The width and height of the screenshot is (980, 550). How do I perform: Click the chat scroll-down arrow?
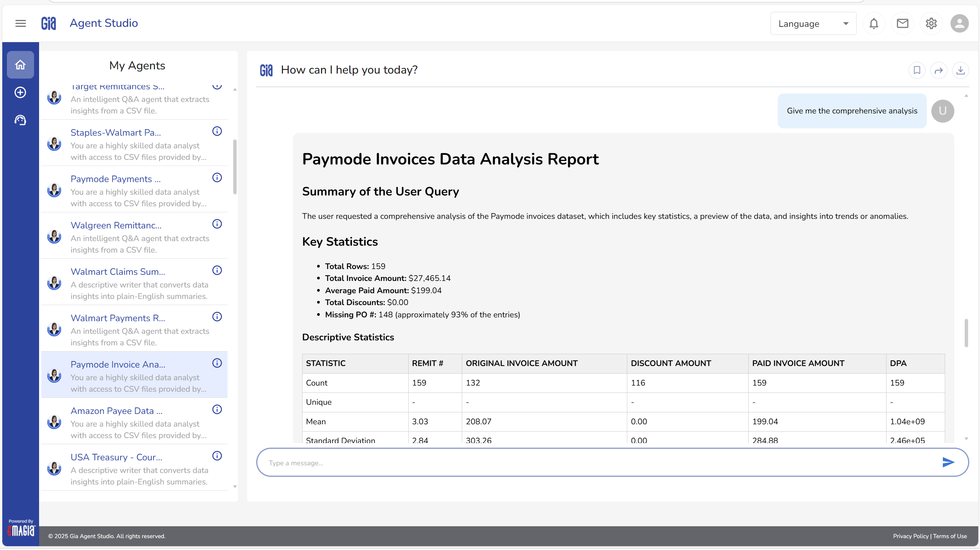click(966, 438)
